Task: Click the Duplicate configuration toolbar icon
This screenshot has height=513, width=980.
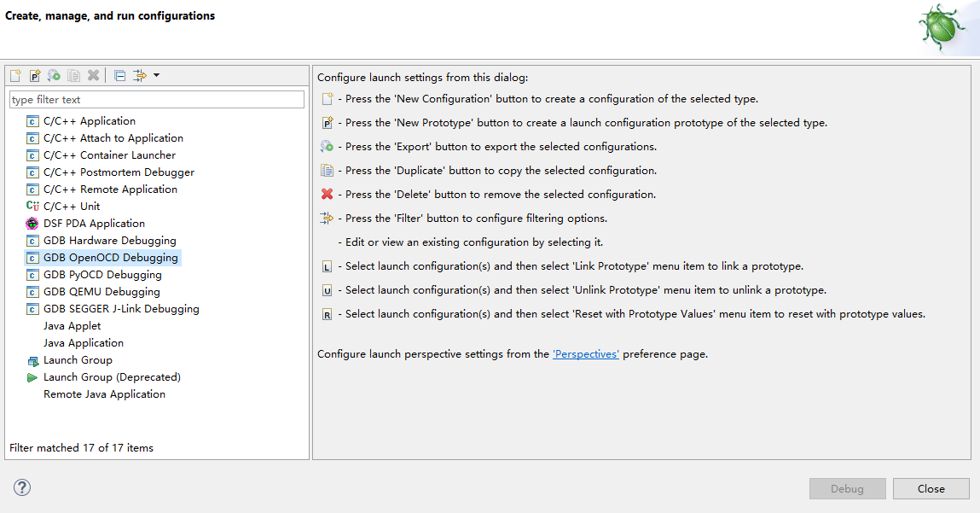Action: click(x=74, y=76)
